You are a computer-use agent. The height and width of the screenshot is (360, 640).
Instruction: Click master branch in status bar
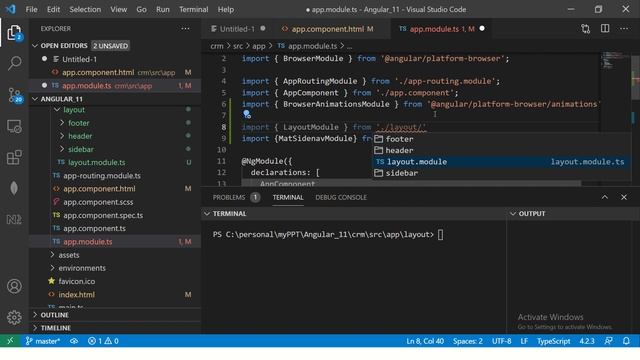[x=42, y=341]
